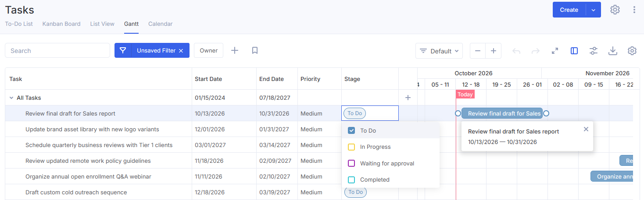644x200 pixels.
Task: Select 'Update brand asset library' task row
Action: coord(92,129)
